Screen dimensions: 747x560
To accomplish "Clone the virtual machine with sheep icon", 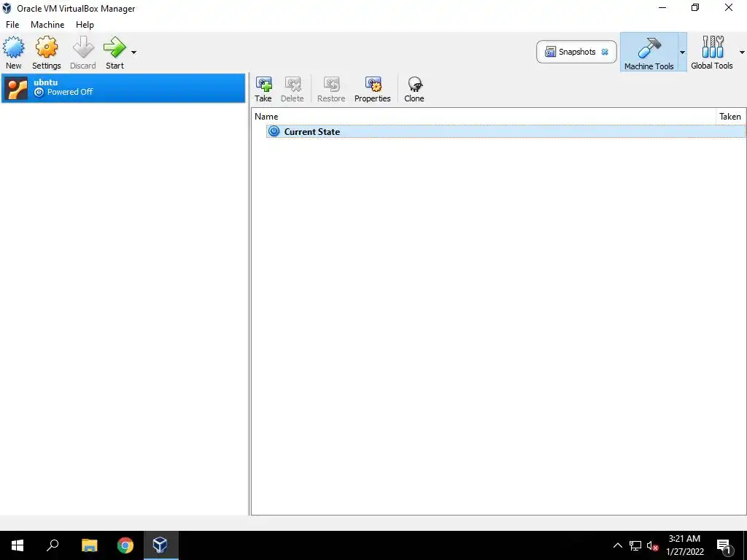I will click(x=414, y=90).
